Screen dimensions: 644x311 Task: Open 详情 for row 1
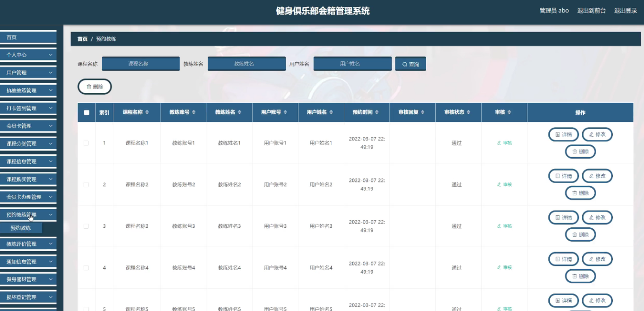coord(564,134)
